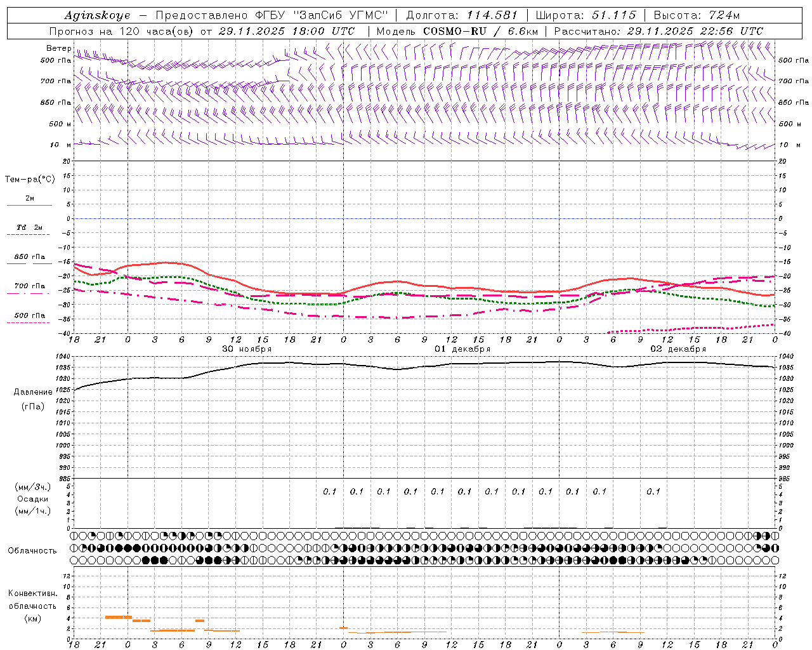
Task: Click the 'Ветер' wind panel label
Action: coord(59,48)
